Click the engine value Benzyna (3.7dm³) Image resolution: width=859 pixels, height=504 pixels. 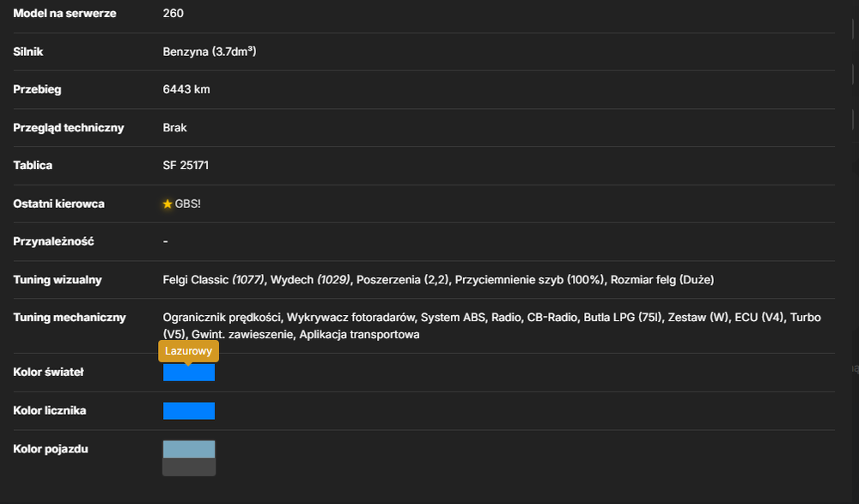[210, 52]
